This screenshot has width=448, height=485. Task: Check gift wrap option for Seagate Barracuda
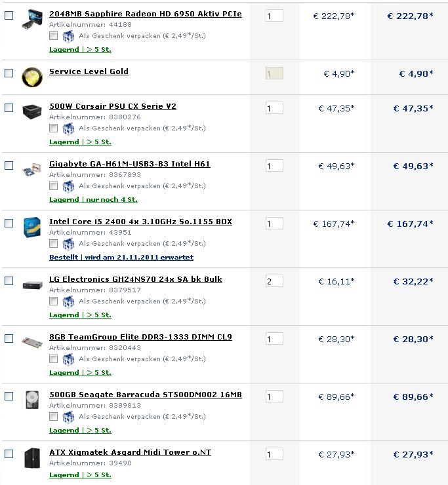point(54,417)
